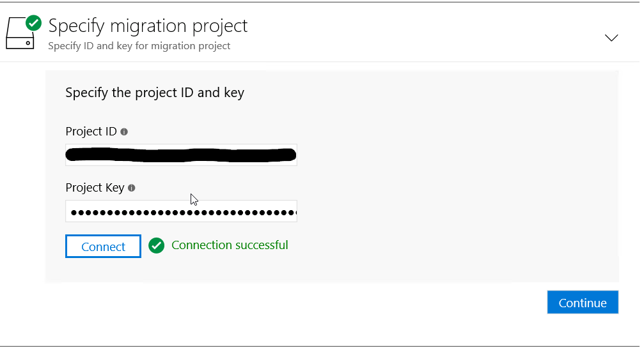Click the "Specify ID and key for migration project" subtitle
Screen dimensions: 644x350
coord(139,46)
